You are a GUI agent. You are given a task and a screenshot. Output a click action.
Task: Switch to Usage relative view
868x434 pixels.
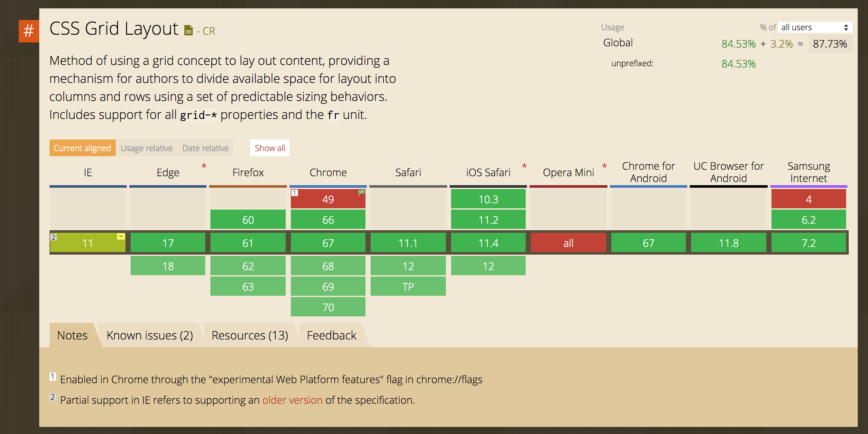coord(147,148)
